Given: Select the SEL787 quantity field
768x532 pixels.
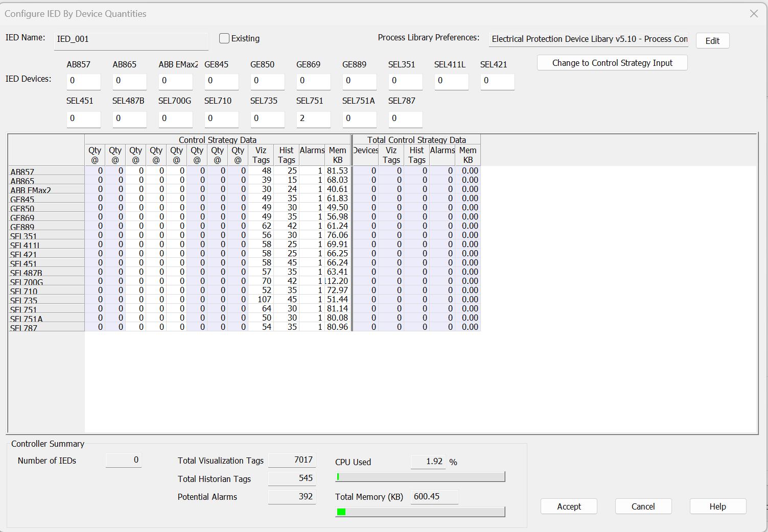Looking at the screenshot, I should click(405, 119).
